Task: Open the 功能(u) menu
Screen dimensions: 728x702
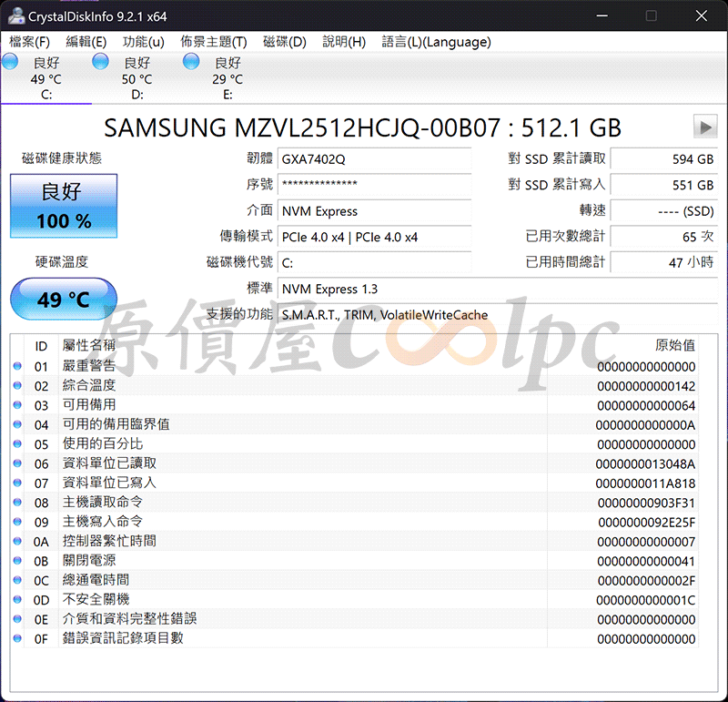Action: point(144,42)
